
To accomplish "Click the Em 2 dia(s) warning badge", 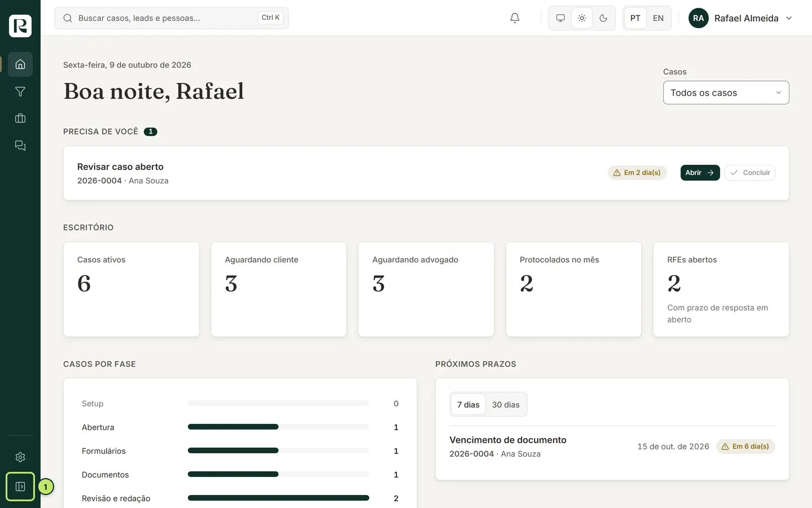I will [x=637, y=173].
